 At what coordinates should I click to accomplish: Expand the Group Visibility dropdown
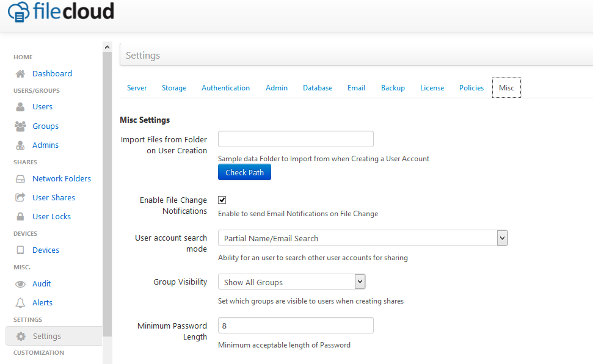click(x=291, y=282)
